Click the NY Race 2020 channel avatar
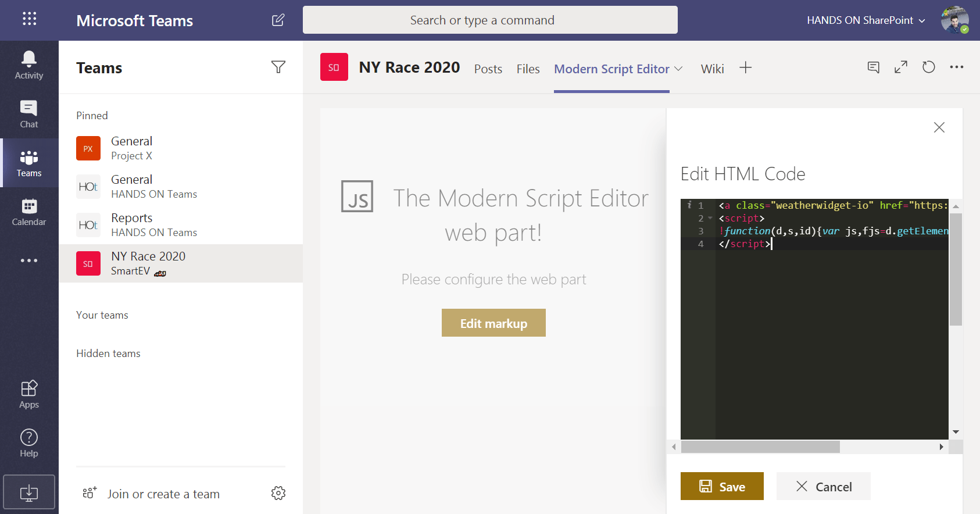The height and width of the screenshot is (514, 980). 334,67
